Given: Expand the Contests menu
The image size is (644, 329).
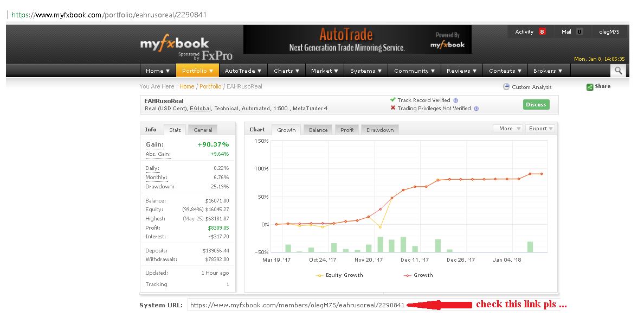Looking at the screenshot, I should pos(505,71).
